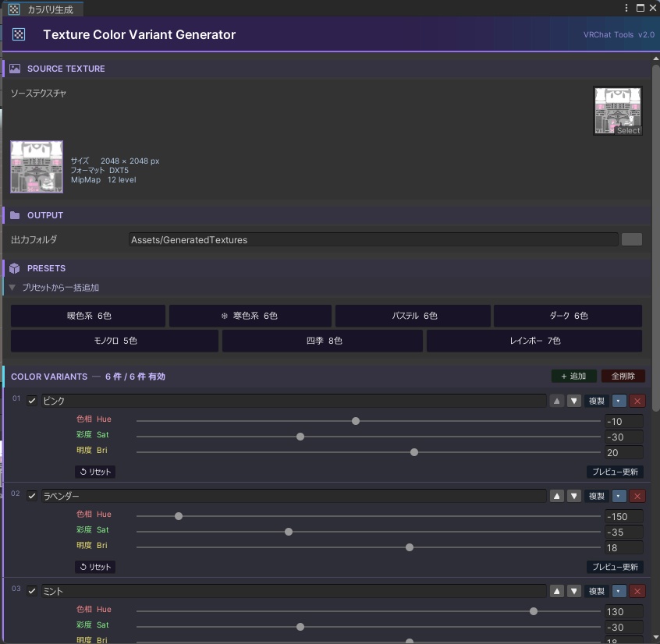Move the ミント variant down
Screen dimensions: 660x644
tap(573, 591)
